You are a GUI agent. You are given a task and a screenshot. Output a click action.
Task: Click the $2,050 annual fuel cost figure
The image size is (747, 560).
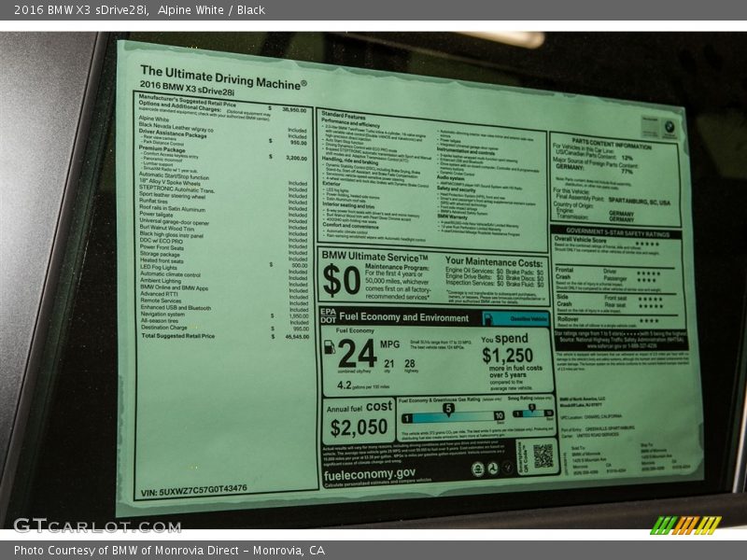tap(359, 427)
